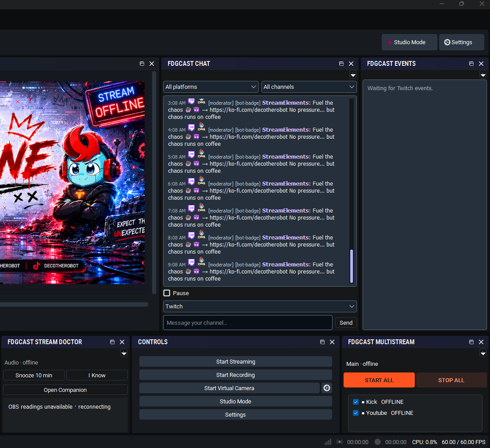This screenshot has width=490, height=448.
Task: Minimize the application window
Action: coord(441,4)
